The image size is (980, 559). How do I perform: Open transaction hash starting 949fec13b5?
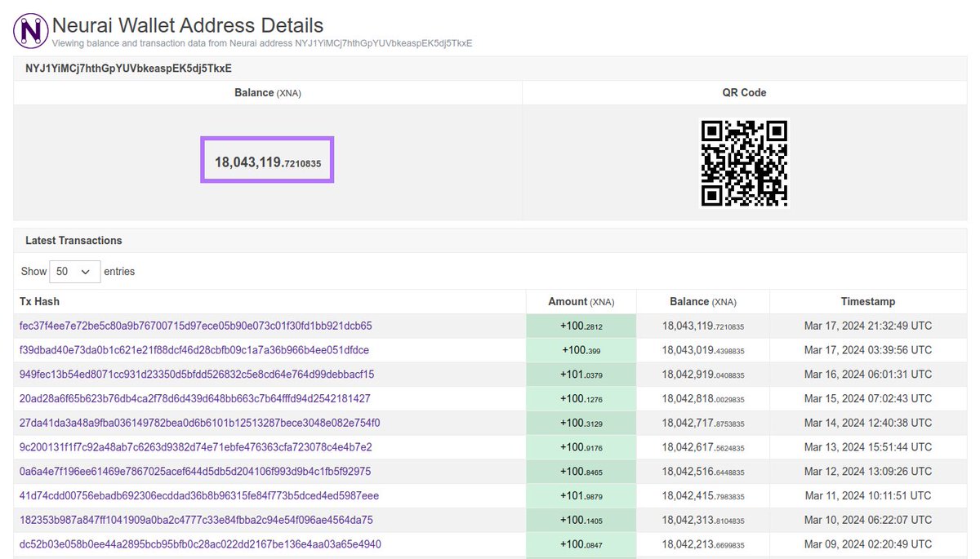[197, 375]
